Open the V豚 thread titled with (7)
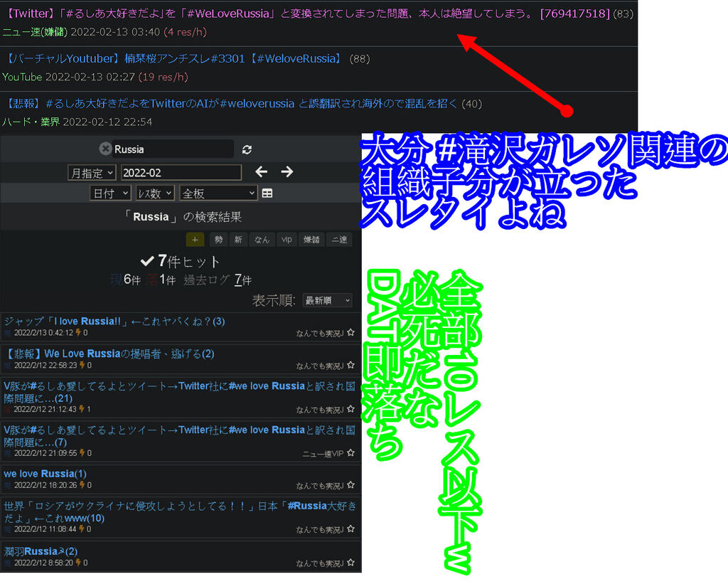This screenshot has height=584, width=728. click(x=180, y=435)
